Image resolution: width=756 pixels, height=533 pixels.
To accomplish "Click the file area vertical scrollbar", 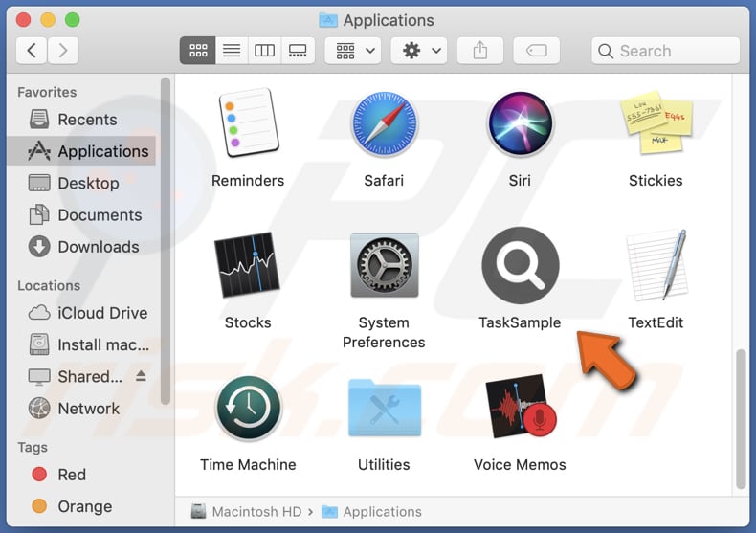I will coord(741,419).
